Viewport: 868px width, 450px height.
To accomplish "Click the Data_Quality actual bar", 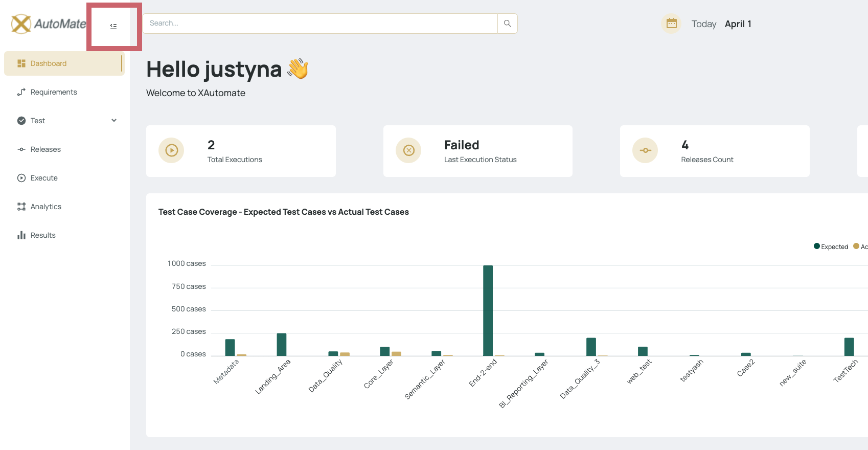I will (345, 354).
